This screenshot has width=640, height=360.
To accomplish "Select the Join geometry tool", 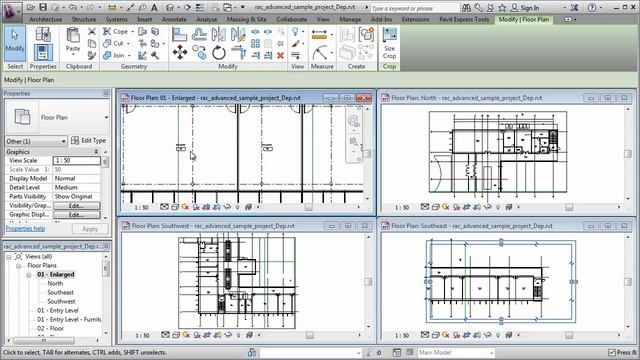I will [x=114, y=55].
